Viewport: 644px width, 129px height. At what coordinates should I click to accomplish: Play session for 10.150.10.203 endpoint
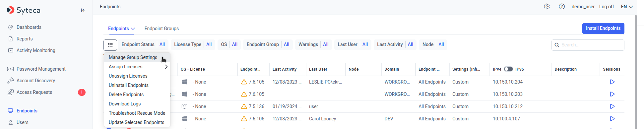point(612,94)
